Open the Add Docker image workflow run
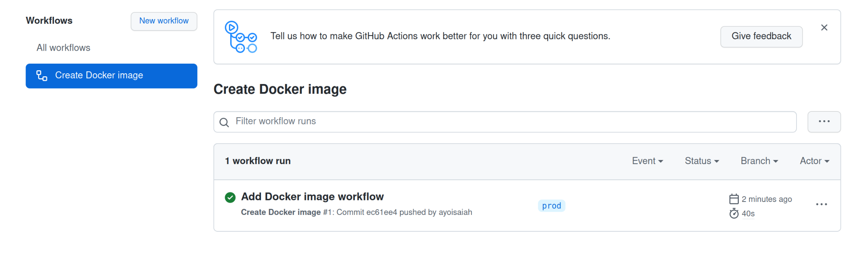The height and width of the screenshot is (263, 868). pyautogui.click(x=312, y=197)
